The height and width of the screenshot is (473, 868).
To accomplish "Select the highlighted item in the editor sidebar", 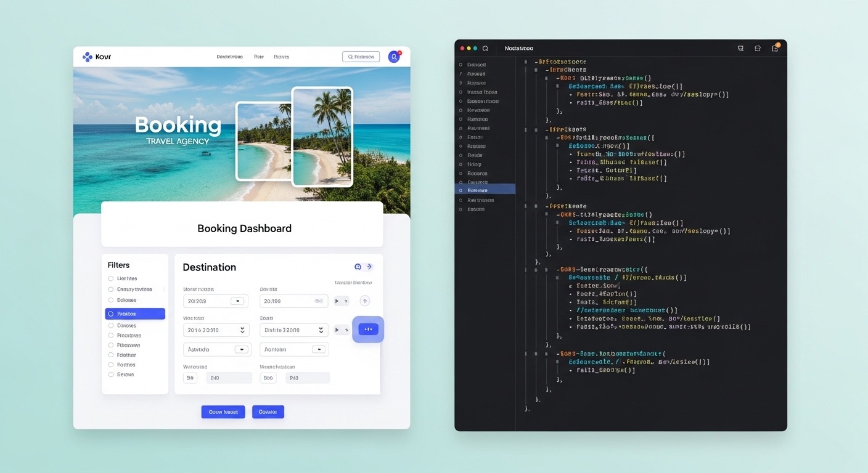I will [x=485, y=190].
